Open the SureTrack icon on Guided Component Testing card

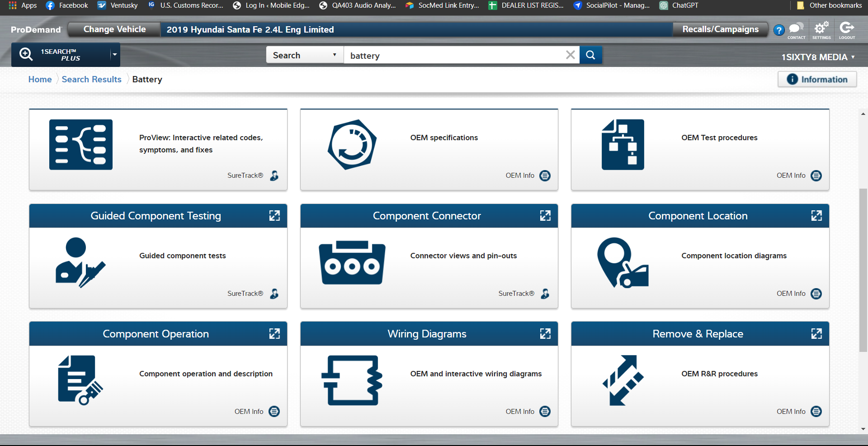point(274,294)
